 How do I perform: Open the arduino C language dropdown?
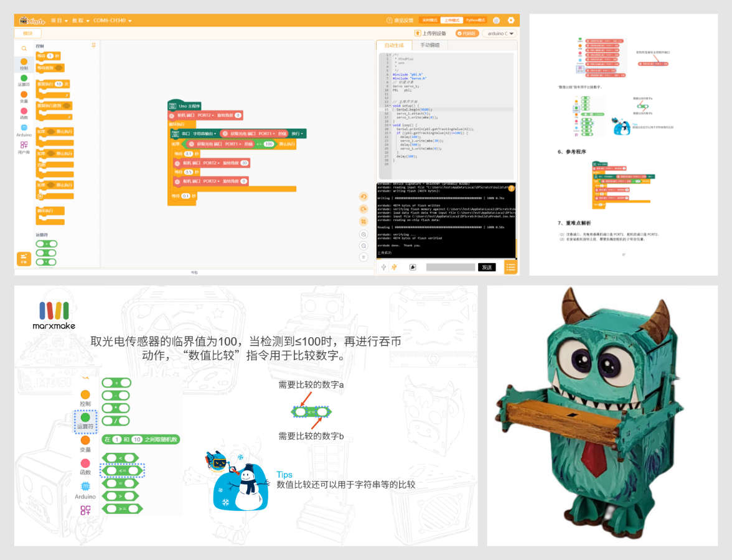500,34
